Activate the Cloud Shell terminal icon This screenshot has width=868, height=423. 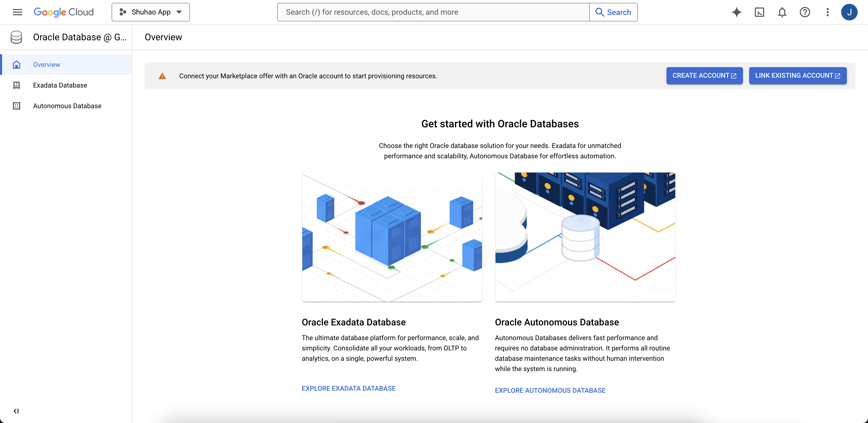pyautogui.click(x=760, y=12)
